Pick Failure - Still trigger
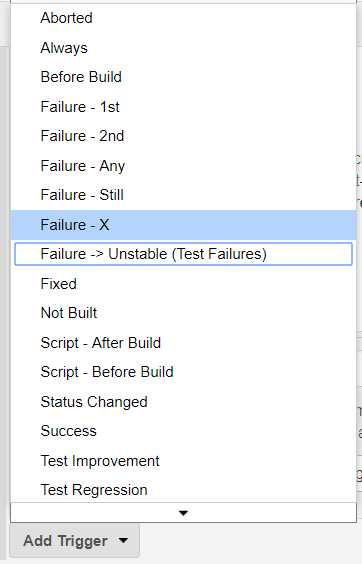This screenshot has height=564, width=362. click(x=184, y=195)
